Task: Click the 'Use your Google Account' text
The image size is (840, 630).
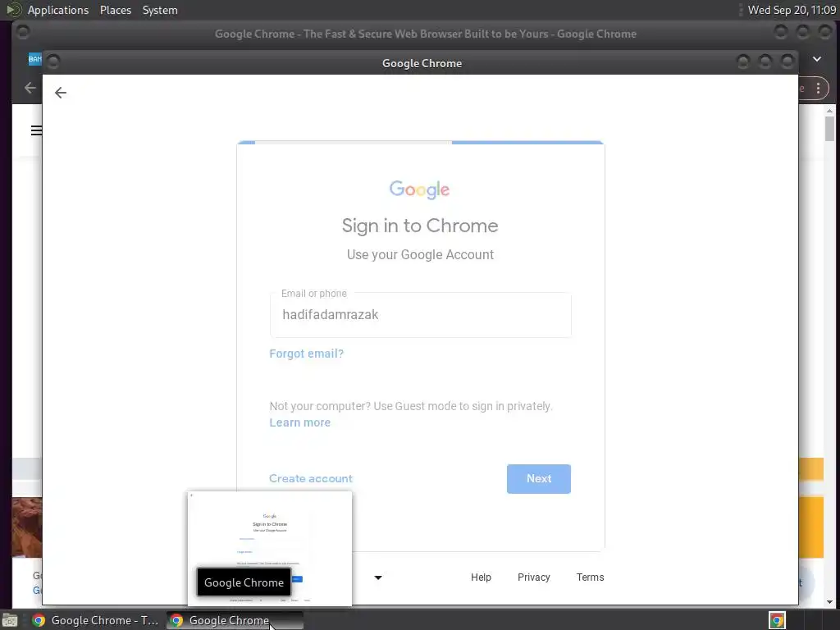Action: tap(420, 254)
